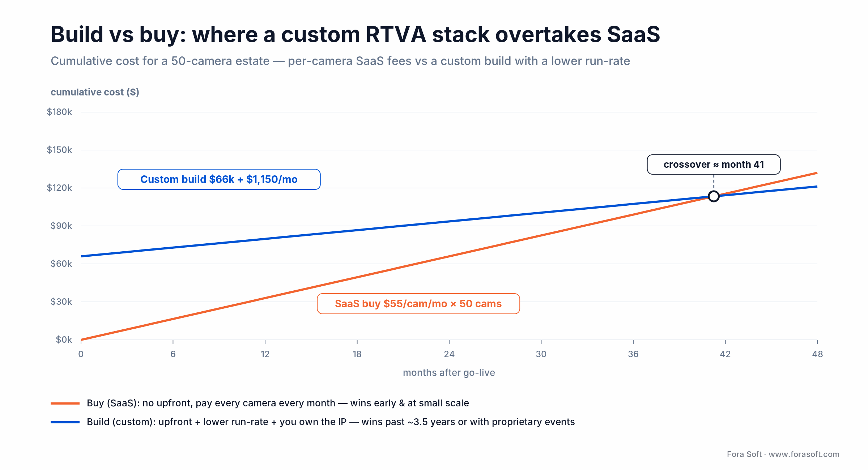
Task: Click the "$120k" y-axis label
Action: click(59, 188)
